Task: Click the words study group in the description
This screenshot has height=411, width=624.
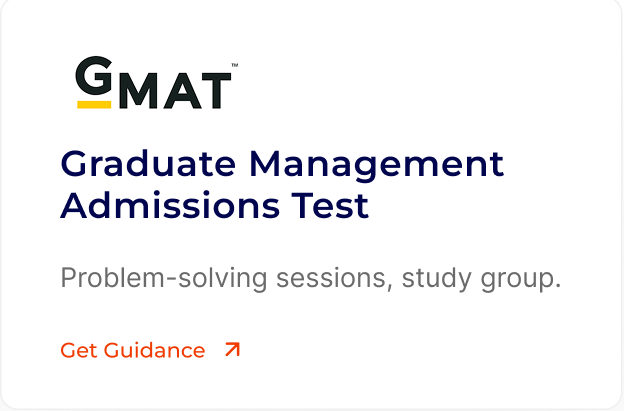Action: (481, 278)
